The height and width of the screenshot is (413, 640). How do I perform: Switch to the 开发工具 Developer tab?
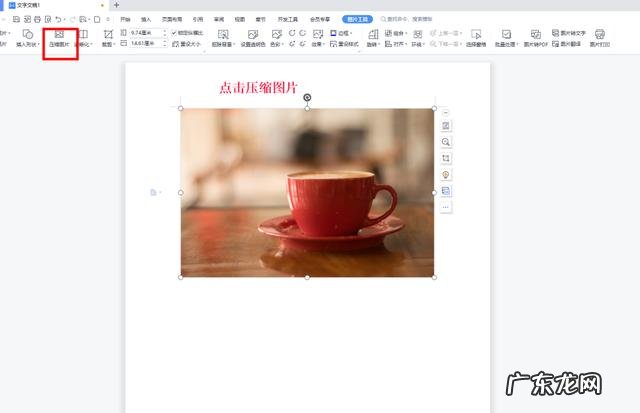[x=288, y=19]
